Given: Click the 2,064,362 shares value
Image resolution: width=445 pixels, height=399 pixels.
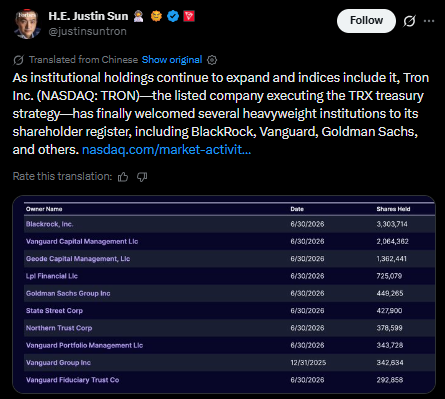Looking at the screenshot, I should (x=392, y=241).
